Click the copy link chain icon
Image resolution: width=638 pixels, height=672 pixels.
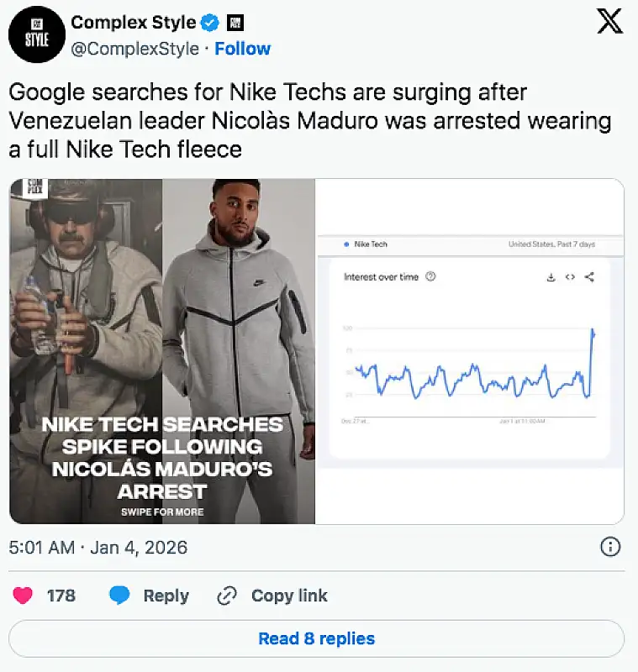click(227, 596)
